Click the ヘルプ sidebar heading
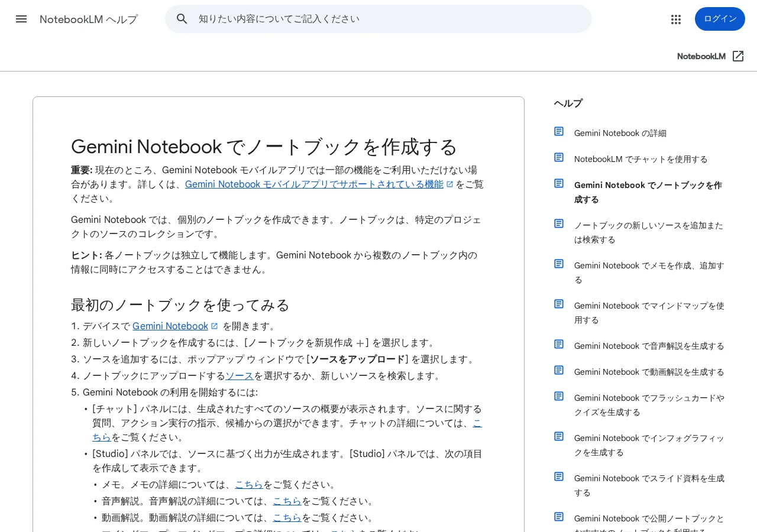This screenshot has height=532, width=757. 568,103
